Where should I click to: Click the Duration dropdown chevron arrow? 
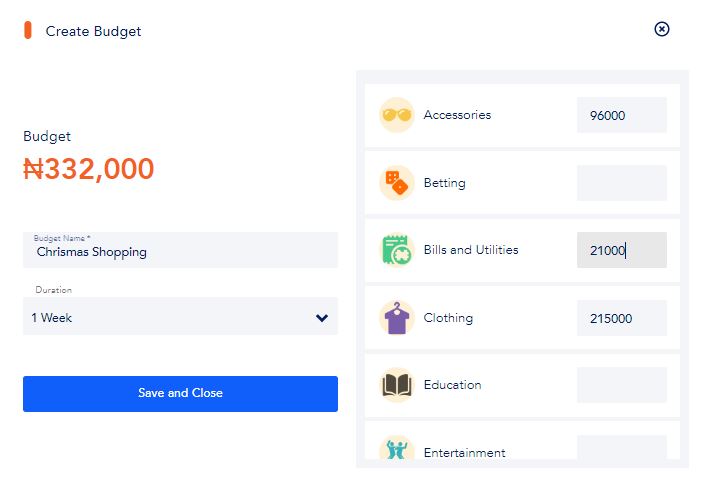(322, 318)
